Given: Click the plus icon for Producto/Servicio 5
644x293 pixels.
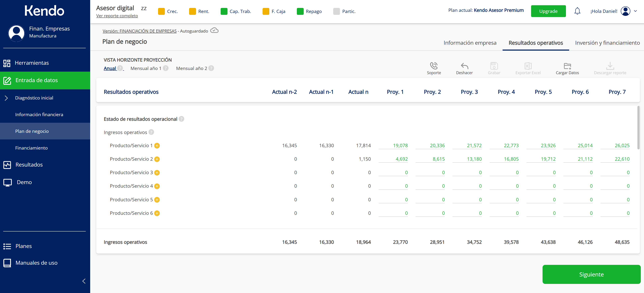Looking at the screenshot, I should click(157, 200).
